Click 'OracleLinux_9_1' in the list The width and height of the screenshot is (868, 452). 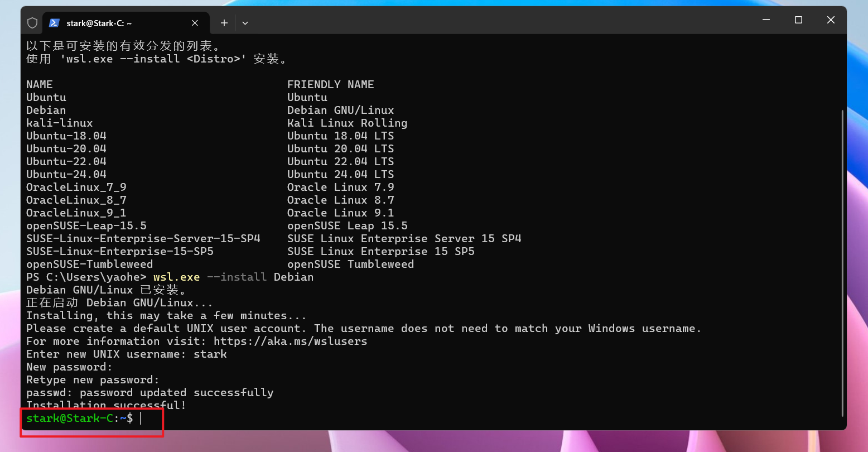76,213
